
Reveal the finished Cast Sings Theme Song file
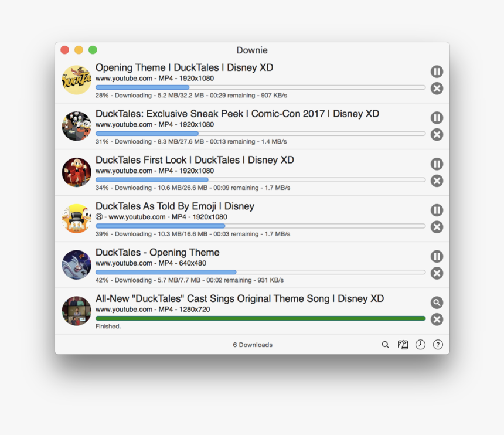pyautogui.click(x=437, y=303)
